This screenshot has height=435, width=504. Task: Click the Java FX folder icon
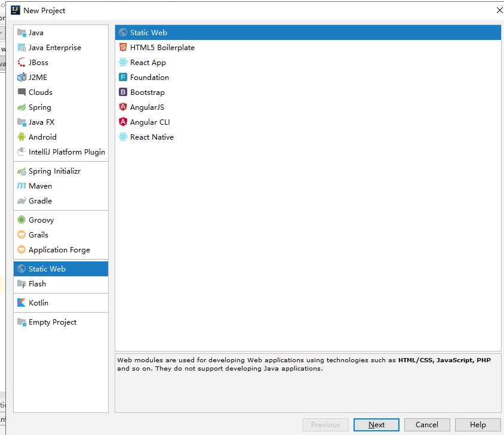coord(21,122)
